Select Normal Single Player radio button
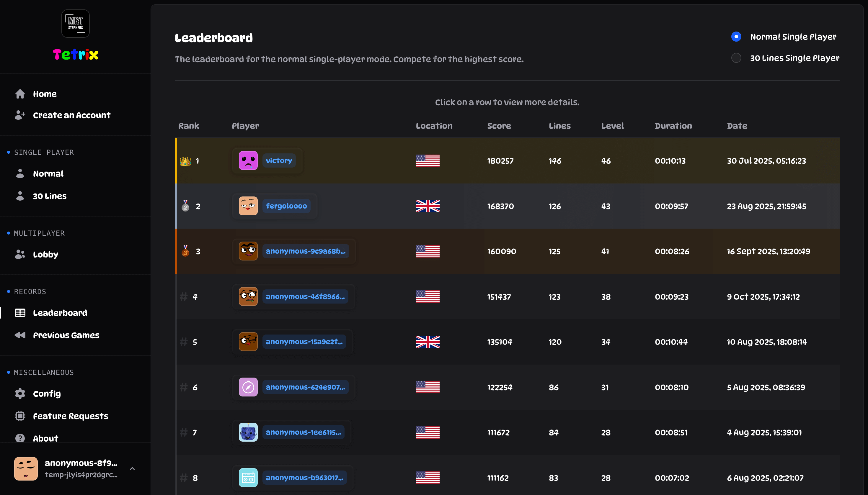 click(x=736, y=37)
